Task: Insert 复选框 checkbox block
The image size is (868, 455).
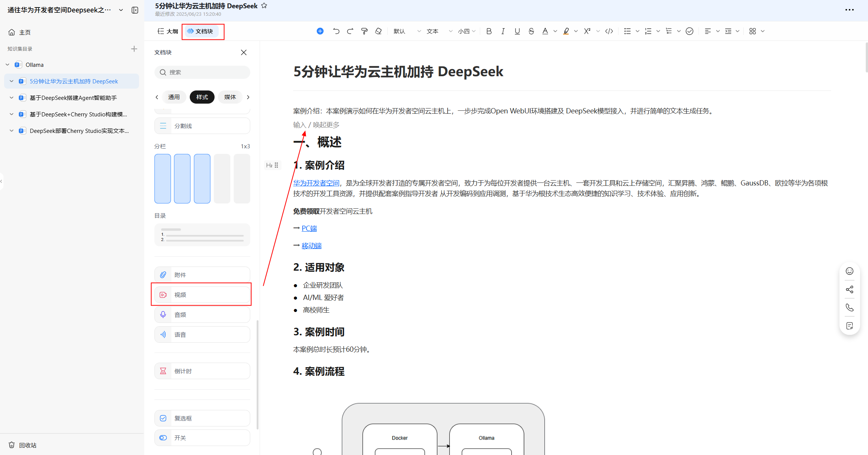Action: coord(202,418)
